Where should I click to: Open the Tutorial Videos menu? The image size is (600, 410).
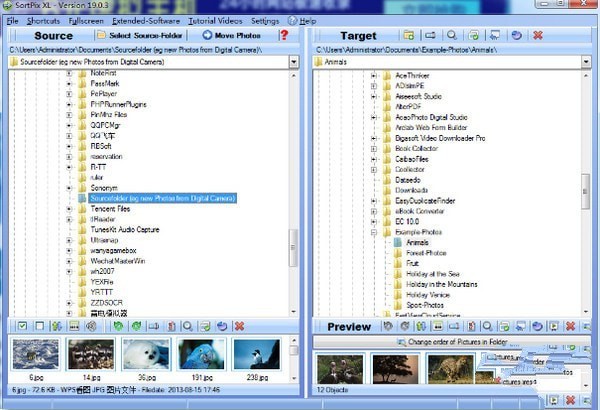[215, 21]
